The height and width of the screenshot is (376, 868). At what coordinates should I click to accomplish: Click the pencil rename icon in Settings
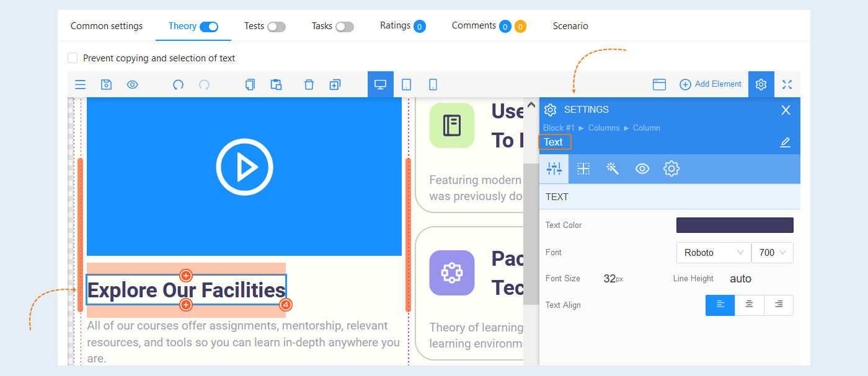pos(785,142)
